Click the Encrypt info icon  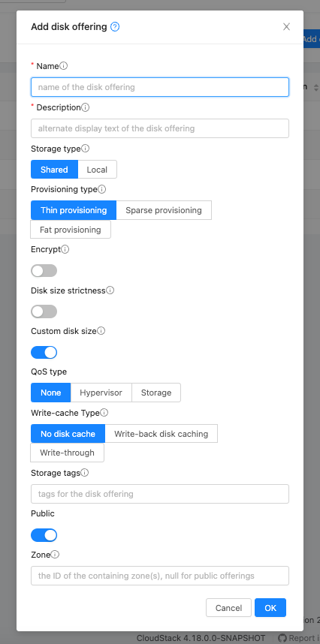click(65, 249)
